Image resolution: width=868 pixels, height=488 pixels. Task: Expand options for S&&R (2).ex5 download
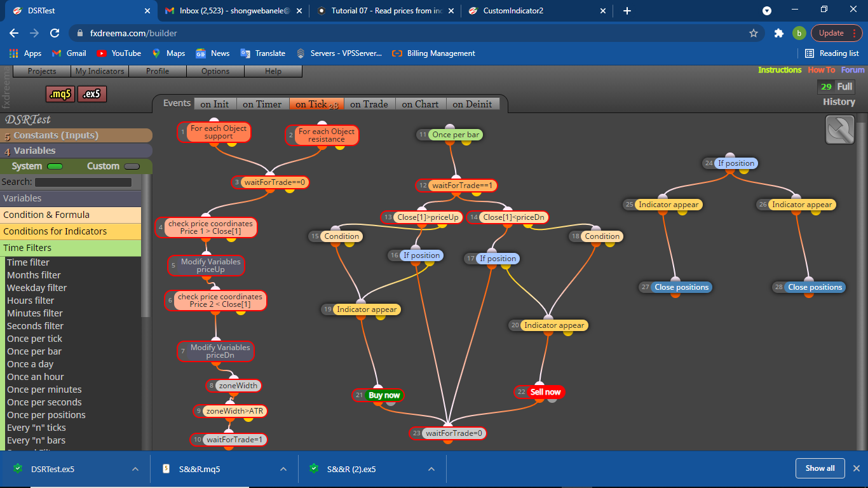431,469
